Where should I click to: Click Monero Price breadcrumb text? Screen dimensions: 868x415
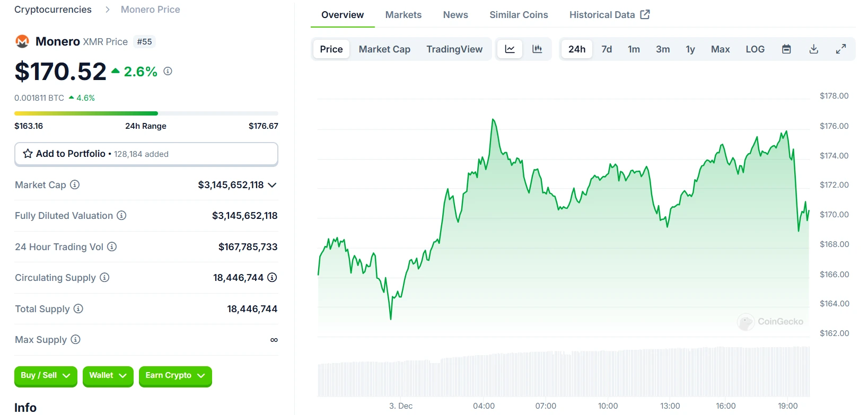[151, 10]
